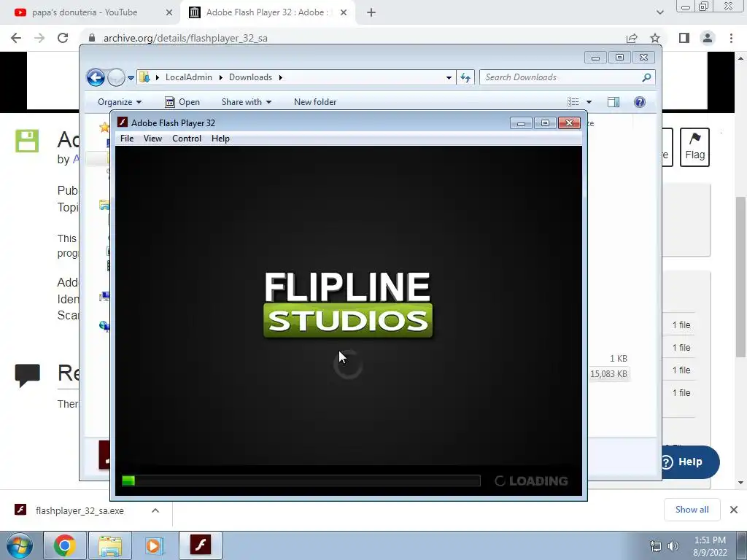Switch to Adobe Flash Player 32 archive tab
The height and width of the screenshot is (560, 747).
[x=267, y=12]
